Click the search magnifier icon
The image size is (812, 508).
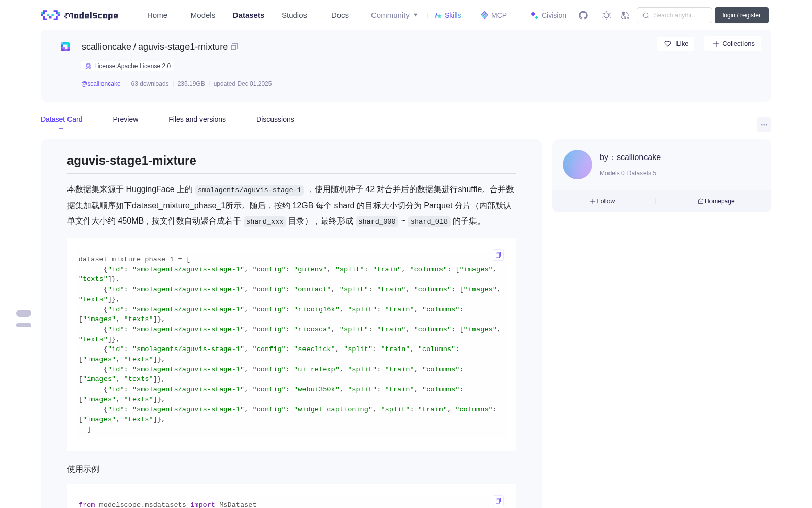click(646, 15)
